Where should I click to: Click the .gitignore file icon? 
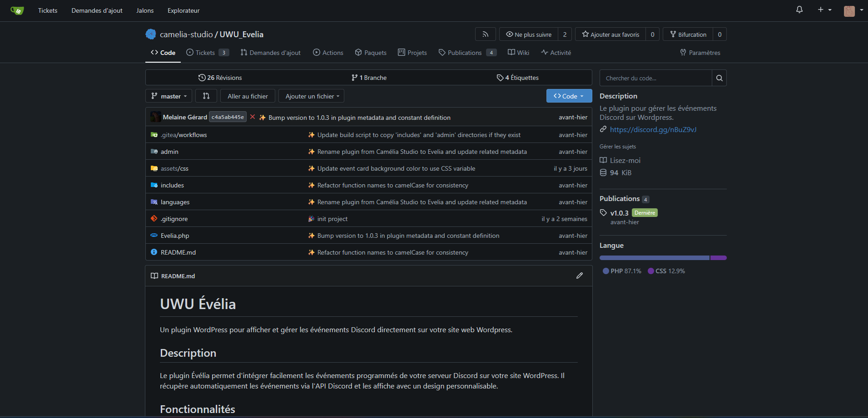click(x=154, y=219)
